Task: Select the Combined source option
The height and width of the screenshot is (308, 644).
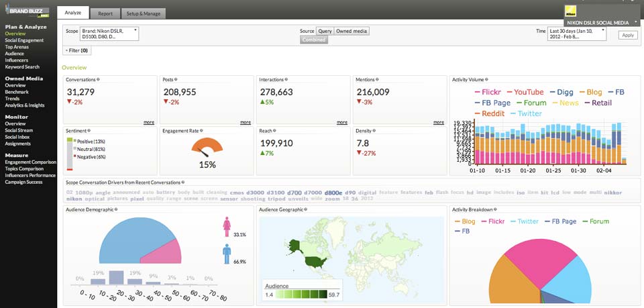Action: click(314, 40)
